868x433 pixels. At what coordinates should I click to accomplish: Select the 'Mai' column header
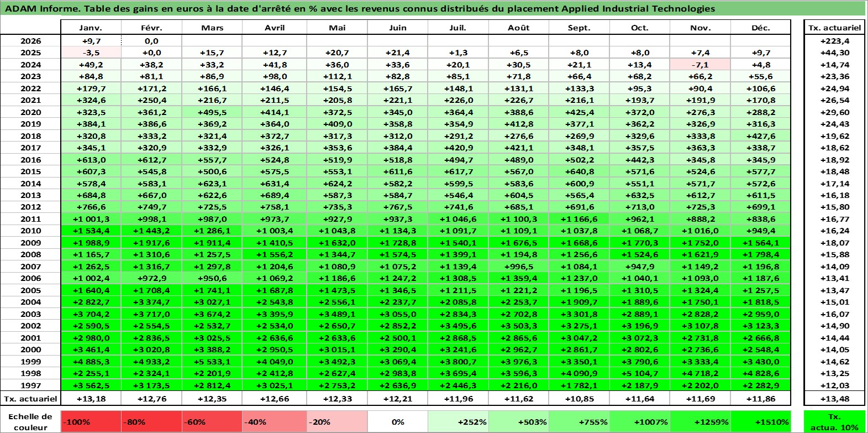pyautogui.click(x=337, y=28)
